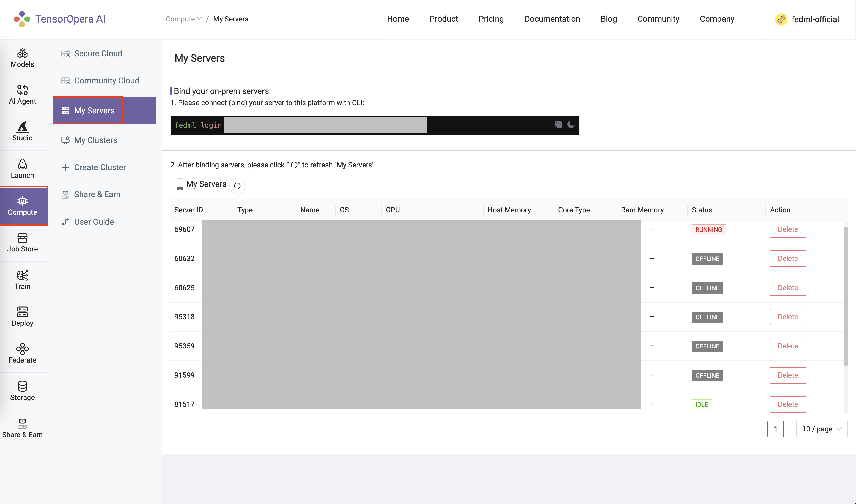The width and height of the screenshot is (856, 504).
Task: Click the submenu Share & Earn icon
Action: pyautogui.click(x=65, y=195)
